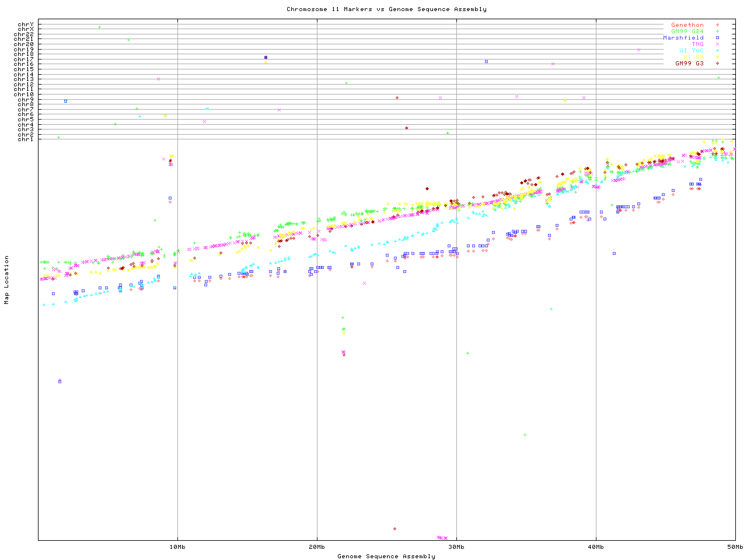Select the GM99 G3 legend label
This screenshot has height=560, width=747.
(x=689, y=64)
